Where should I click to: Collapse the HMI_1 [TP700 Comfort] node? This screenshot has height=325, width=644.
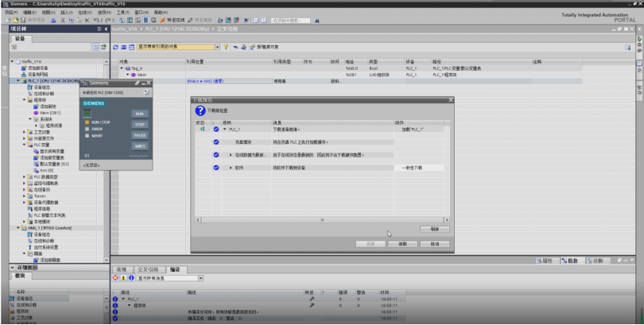tap(18, 228)
